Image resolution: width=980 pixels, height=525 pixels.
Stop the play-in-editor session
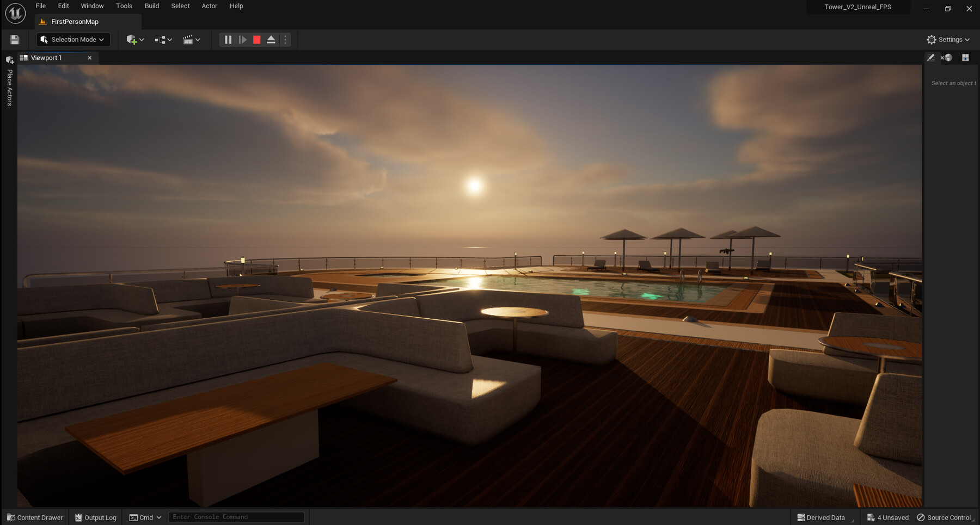click(x=256, y=39)
